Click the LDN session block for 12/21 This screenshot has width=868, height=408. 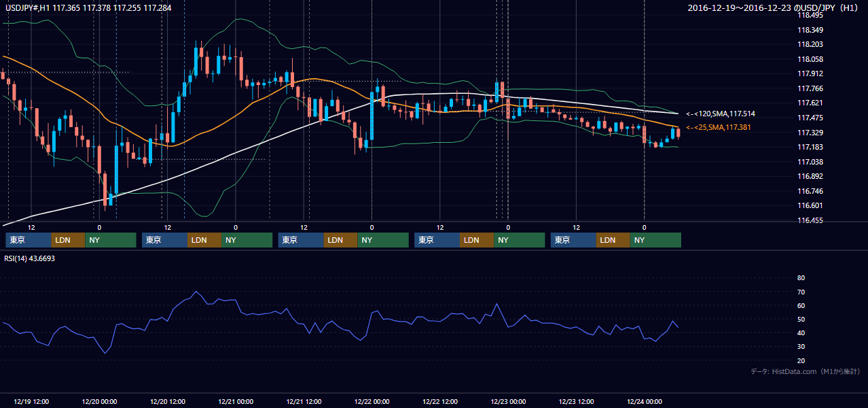pyautogui.click(x=341, y=240)
